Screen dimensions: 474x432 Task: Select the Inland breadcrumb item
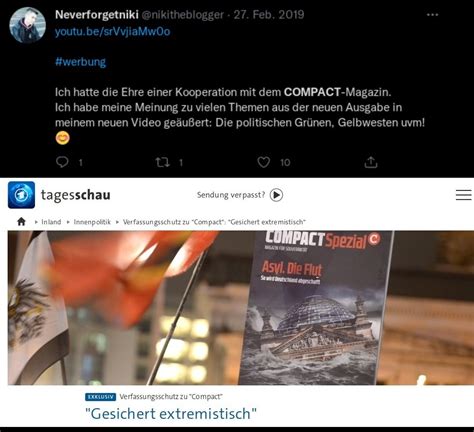coord(51,222)
